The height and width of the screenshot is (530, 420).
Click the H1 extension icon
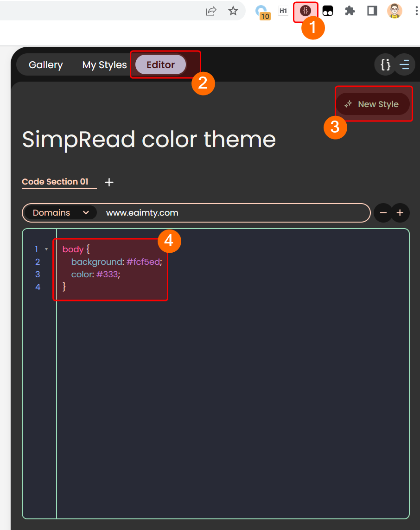click(283, 11)
